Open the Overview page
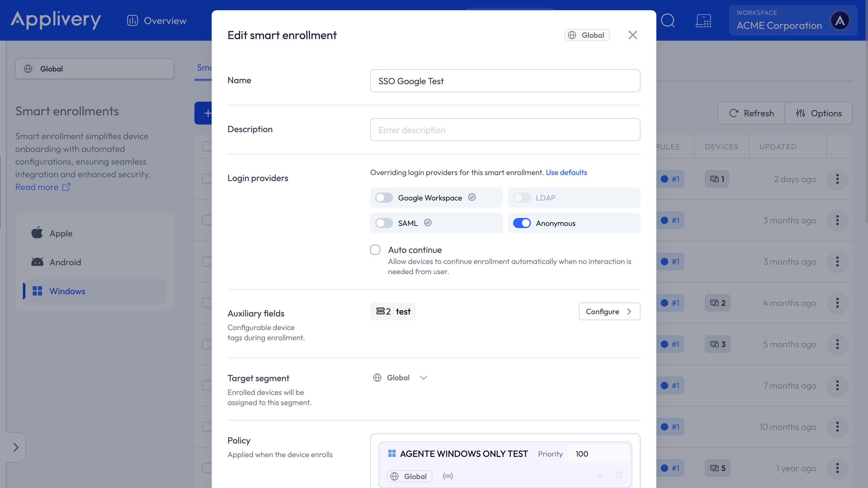The image size is (868, 488). pos(157,21)
